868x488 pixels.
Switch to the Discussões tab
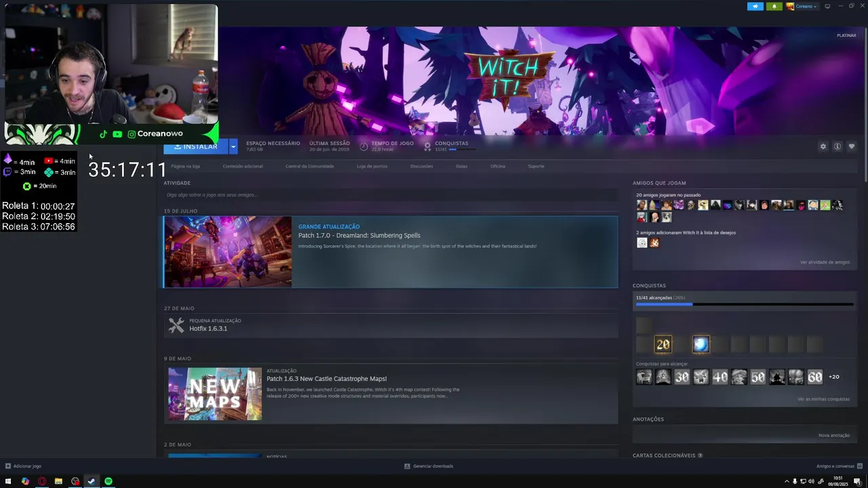click(x=421, y=166)
